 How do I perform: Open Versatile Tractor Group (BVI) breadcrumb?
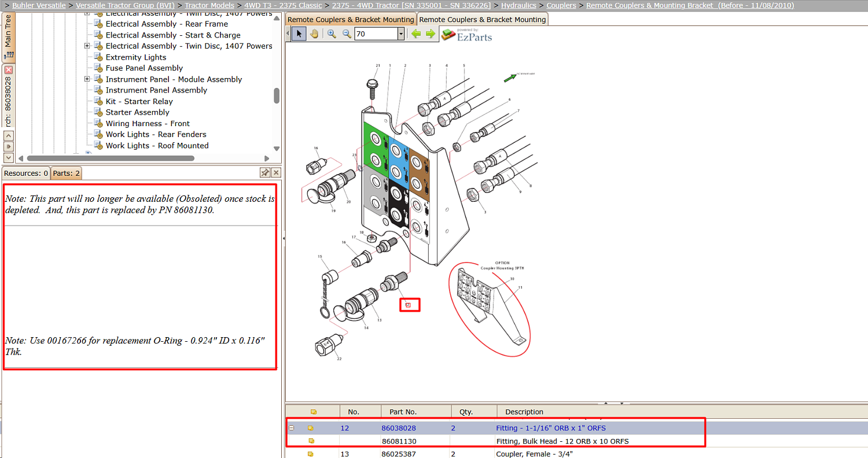click(x=125, y=5)
